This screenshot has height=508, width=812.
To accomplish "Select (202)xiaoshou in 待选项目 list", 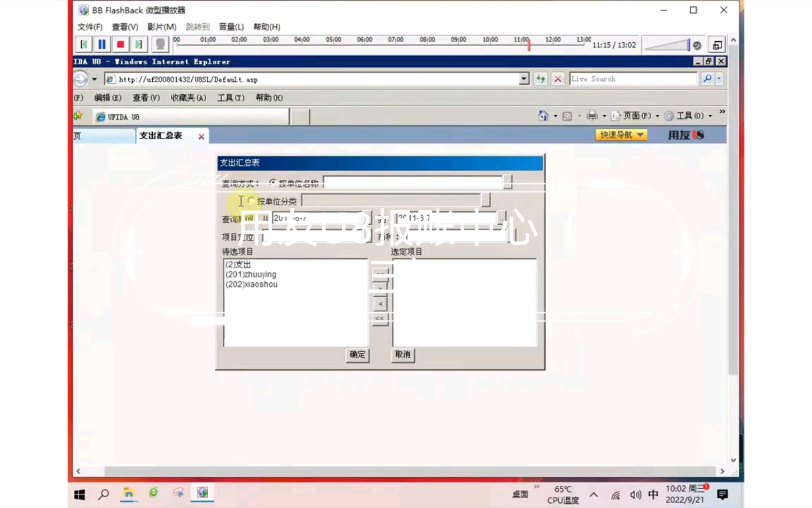I will (251, 284).
